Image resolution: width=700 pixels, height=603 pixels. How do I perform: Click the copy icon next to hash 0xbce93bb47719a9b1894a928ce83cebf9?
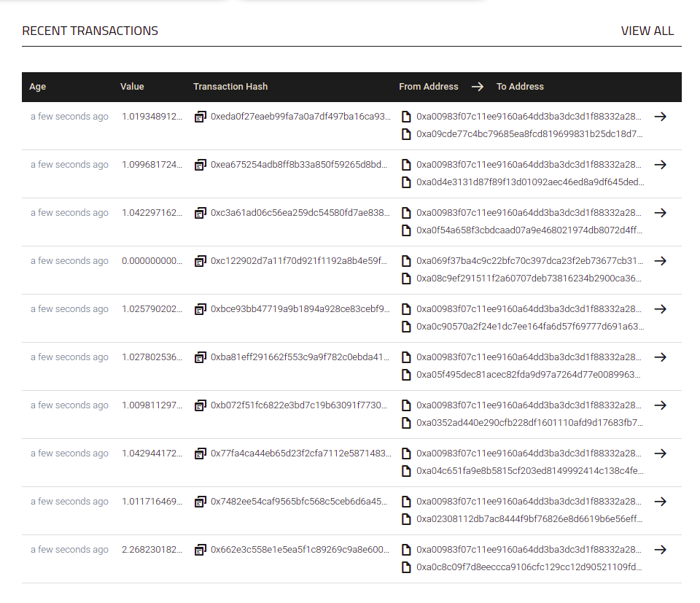click(x=201, y=309)
